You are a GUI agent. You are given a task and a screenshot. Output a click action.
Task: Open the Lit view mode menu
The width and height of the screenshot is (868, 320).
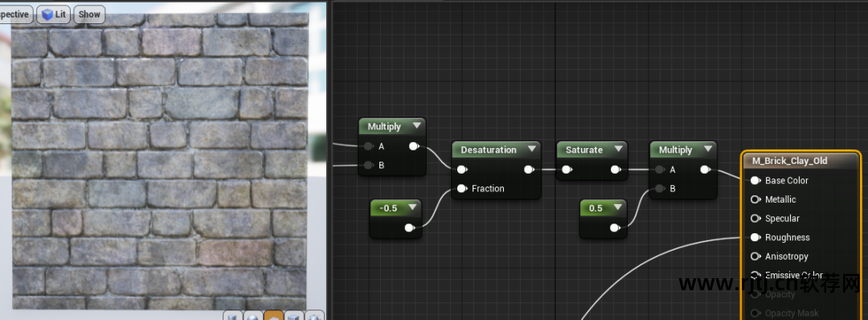pyautogui.click(x=54, y=14)
